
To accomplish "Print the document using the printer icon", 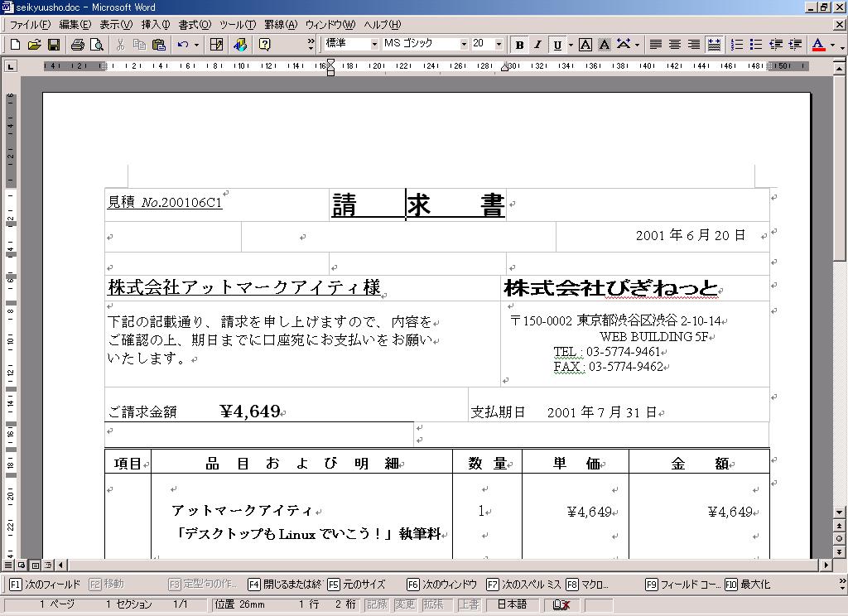I will 77,45.
